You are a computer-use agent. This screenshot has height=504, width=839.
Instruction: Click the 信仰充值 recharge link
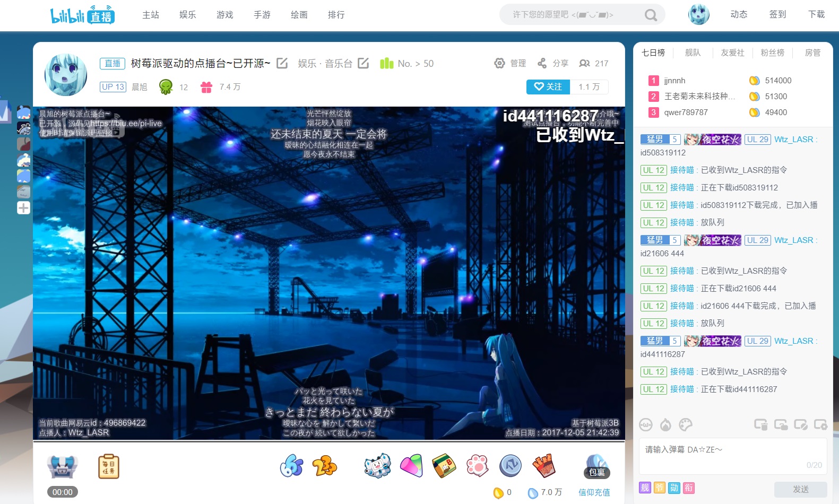pyautogui.click(x=594, y=492)
